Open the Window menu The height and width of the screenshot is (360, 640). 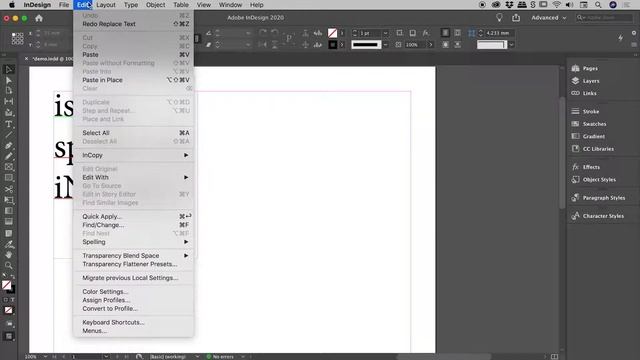tap(230, 5)
